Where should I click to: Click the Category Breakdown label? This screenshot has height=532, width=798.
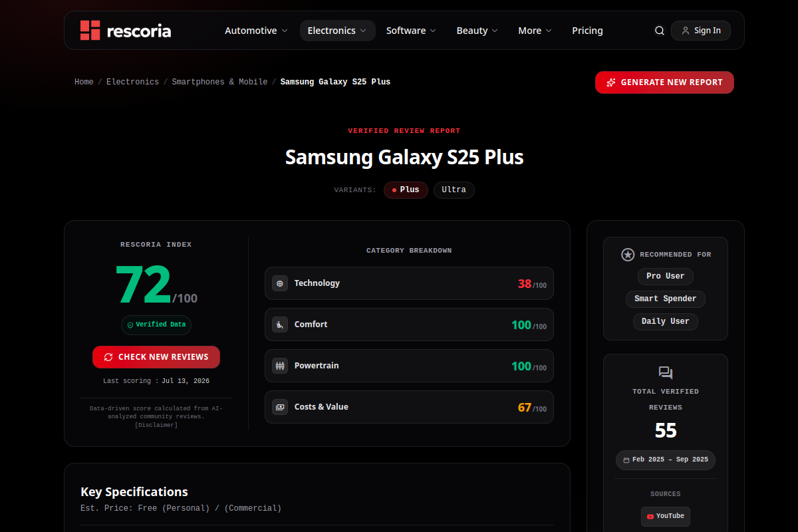click(409, 251)
